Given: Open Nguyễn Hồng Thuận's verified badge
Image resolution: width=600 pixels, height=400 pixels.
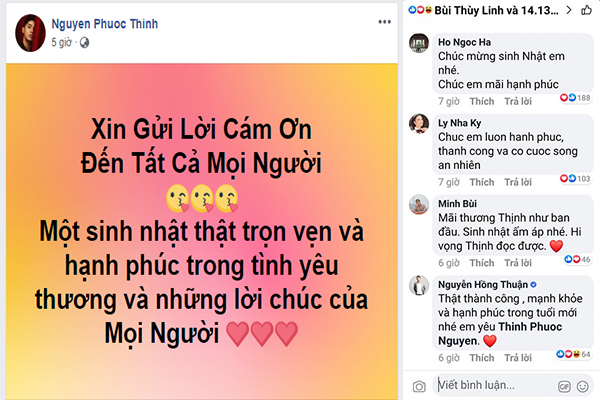Looking at the screenshot, I should pyautogui.click(x=533, y=284).
